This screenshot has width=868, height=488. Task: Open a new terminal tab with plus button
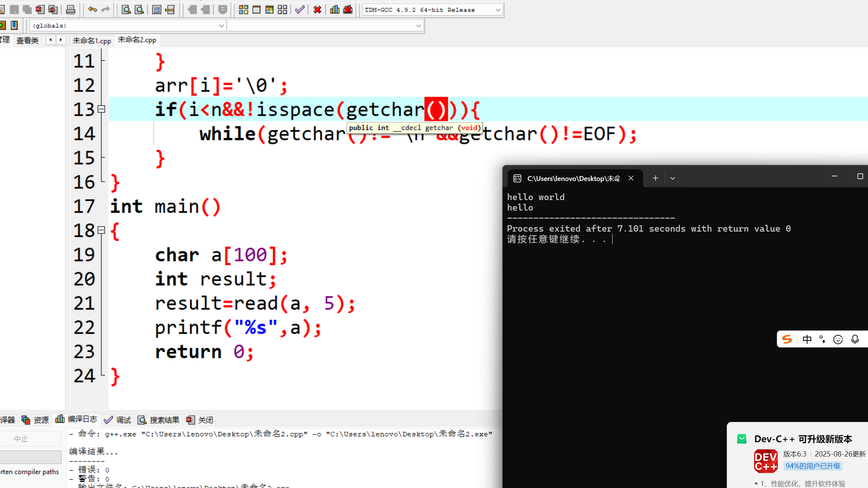[x=655, y=178]
